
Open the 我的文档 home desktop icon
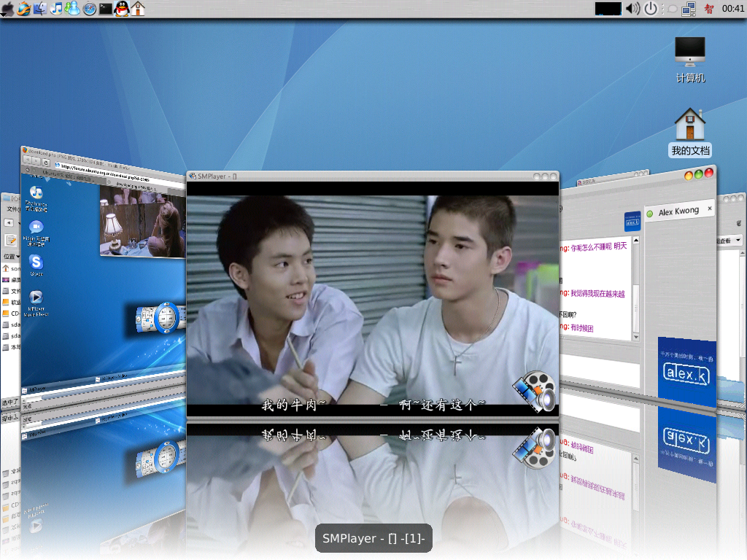[x=690, y=133]
